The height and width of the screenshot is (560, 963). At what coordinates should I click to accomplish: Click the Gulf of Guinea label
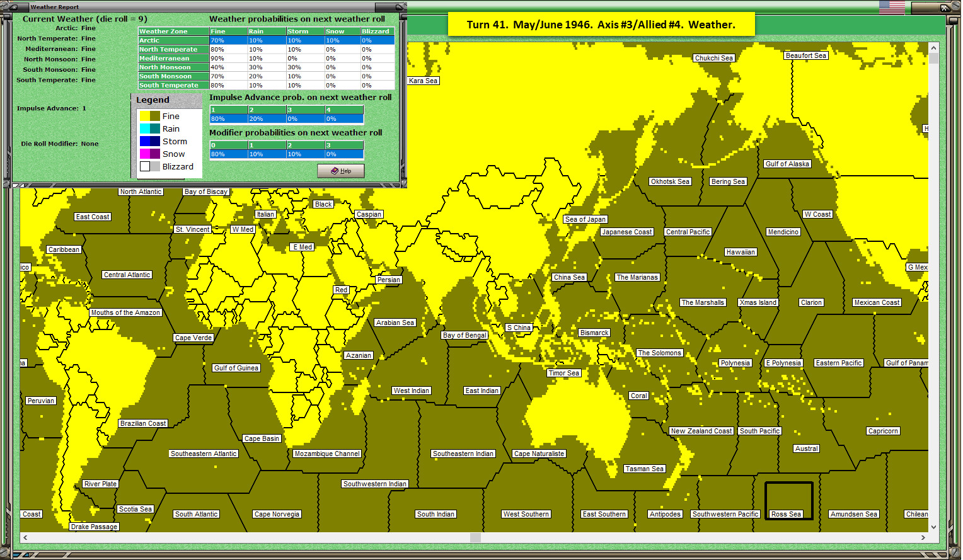click(236, 368)
